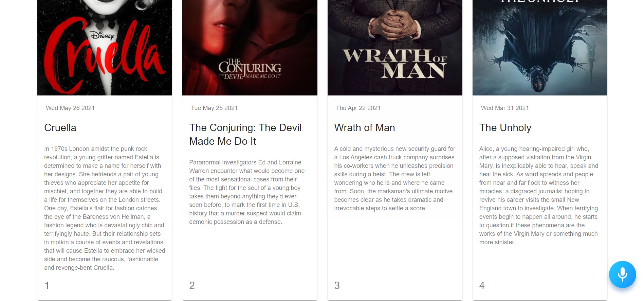Click the Wrath of Man description text
Image resolution: width=644 pixels, height=301 pixels.
click(x=395, y=178)
